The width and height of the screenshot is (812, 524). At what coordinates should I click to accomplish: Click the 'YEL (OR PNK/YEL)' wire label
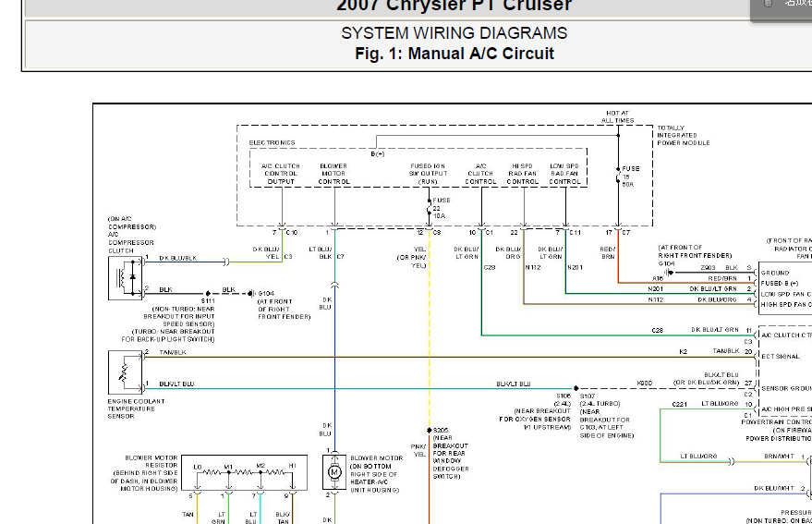click(x=412, y=257)
